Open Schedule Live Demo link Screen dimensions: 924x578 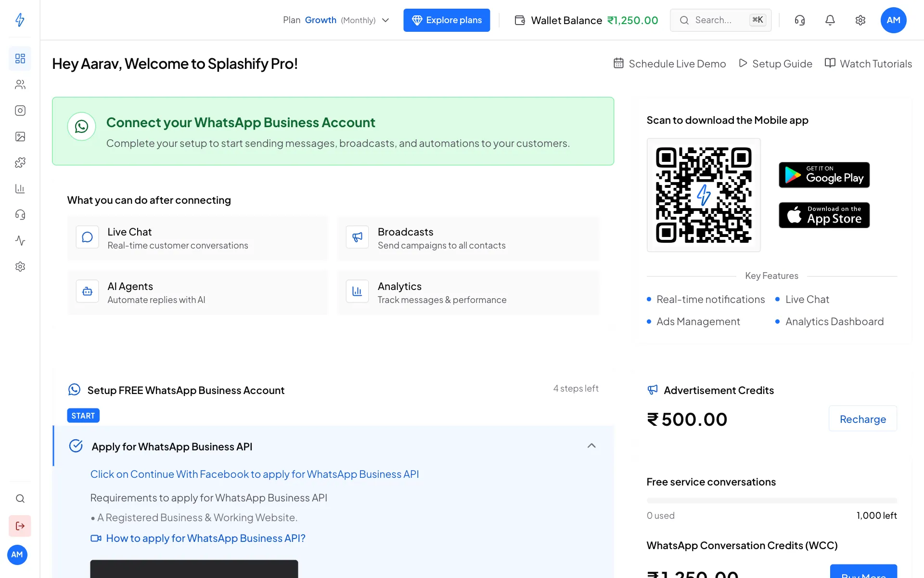click(669, 64)
